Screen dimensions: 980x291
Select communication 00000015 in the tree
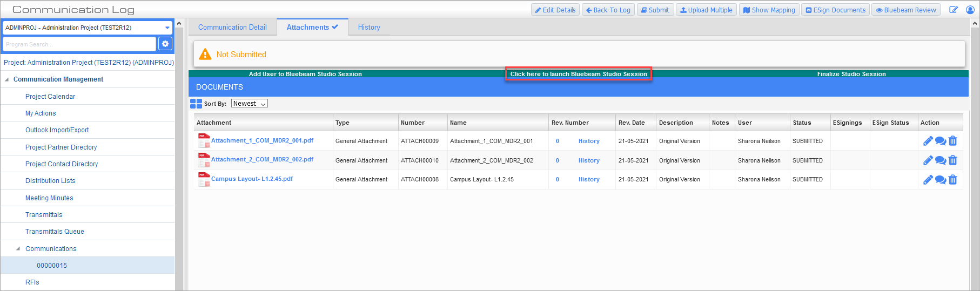point(52,266)
